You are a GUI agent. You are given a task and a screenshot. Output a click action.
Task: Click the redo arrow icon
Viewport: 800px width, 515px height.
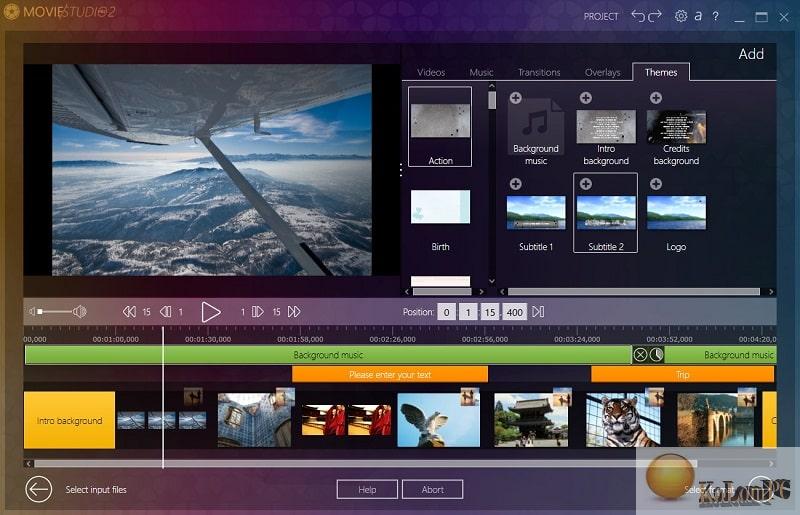[x=655, y=16]
